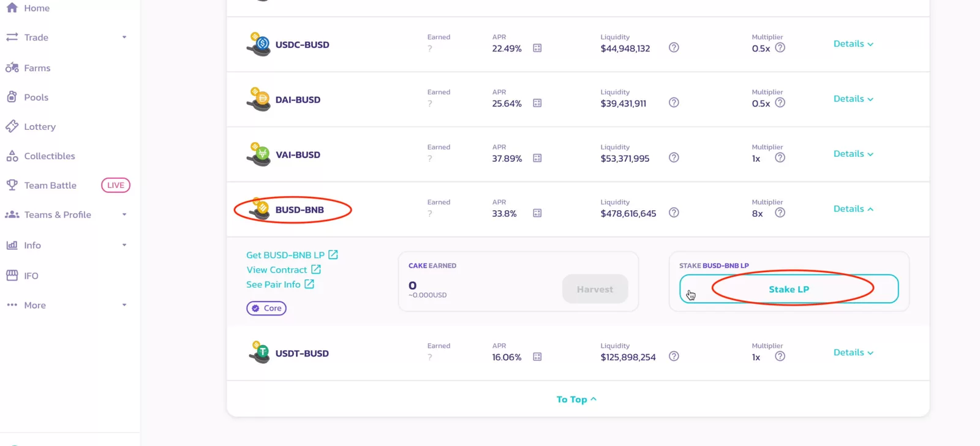The width and height of the screenshot is (980, 446).
Task: Open Collectibles page from sidebar
Action: 50,156
